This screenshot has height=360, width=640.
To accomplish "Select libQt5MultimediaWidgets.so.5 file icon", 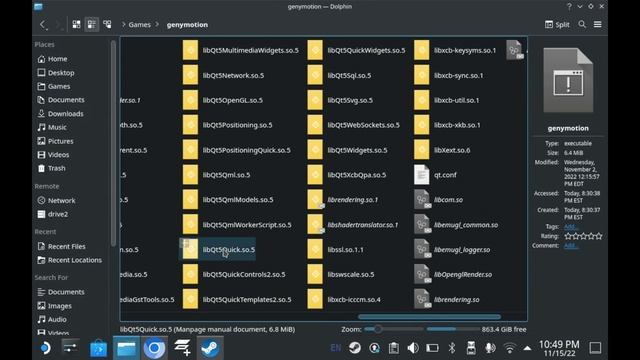I will click(x=190, y=50).
